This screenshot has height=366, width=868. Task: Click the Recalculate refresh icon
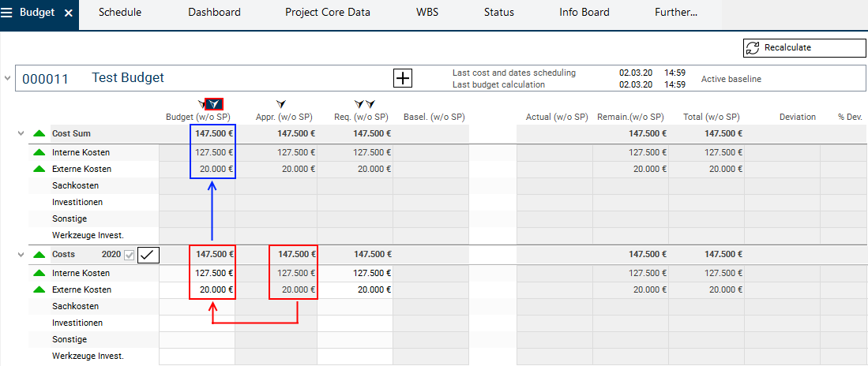(x=753, y=47)
